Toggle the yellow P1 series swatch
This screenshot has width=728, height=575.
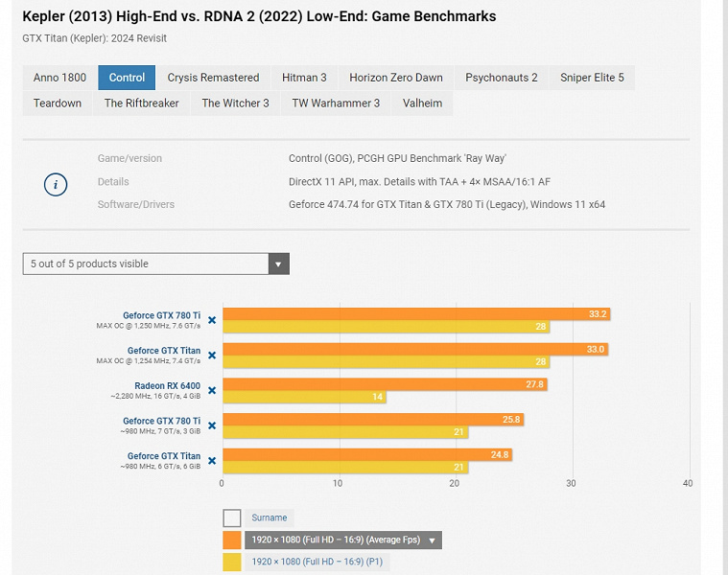pos(232,562)
